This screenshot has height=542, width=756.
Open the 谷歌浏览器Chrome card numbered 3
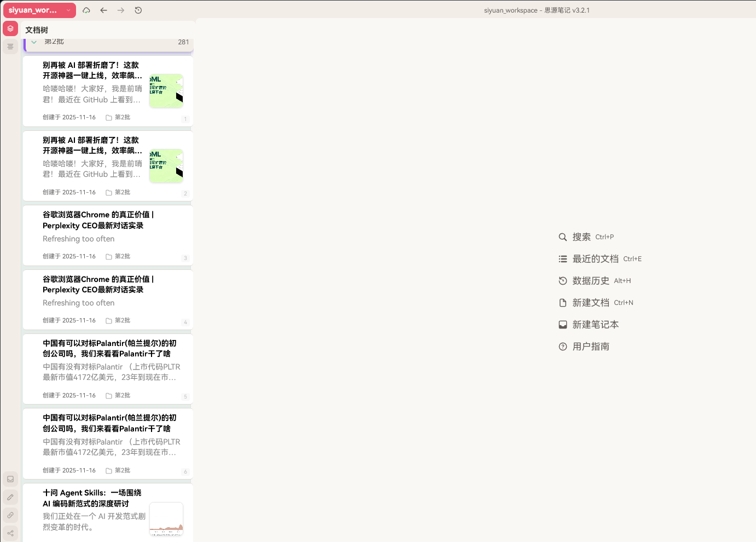coord(108,235)
